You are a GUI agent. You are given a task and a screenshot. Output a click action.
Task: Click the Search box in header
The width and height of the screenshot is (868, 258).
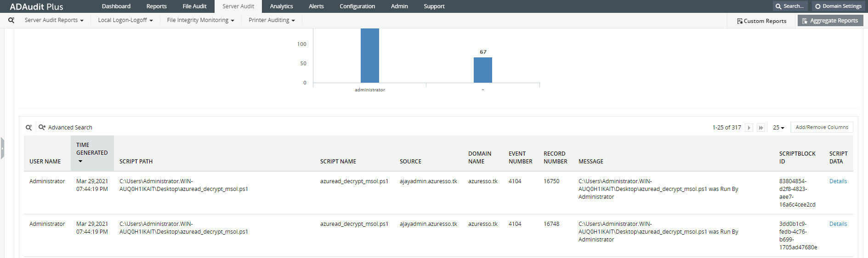click(x=790, y=6)
